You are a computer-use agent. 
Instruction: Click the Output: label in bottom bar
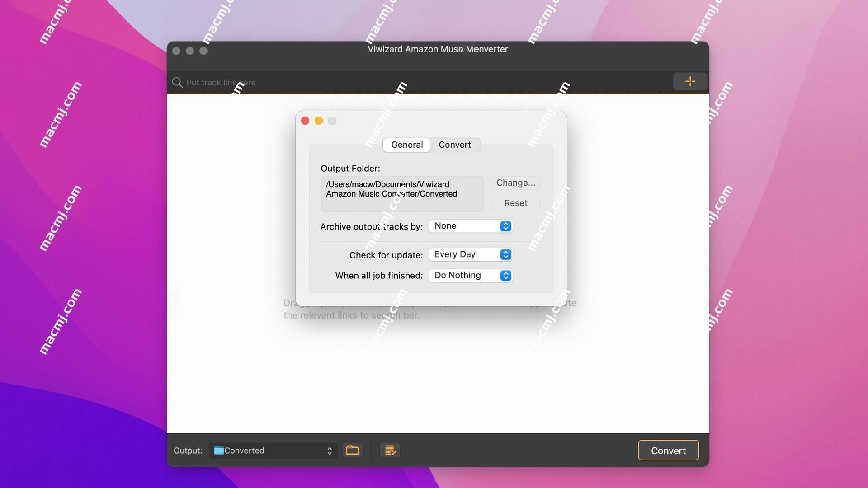click(188, 450)
